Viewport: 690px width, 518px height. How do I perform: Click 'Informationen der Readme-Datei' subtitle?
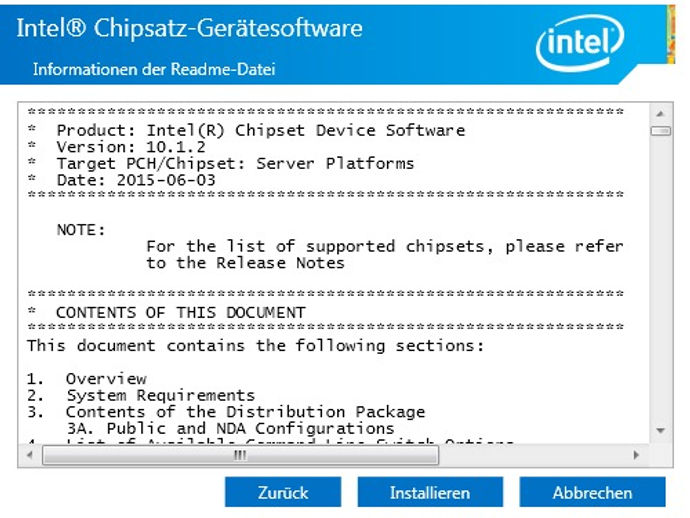[x=154, y=69]
